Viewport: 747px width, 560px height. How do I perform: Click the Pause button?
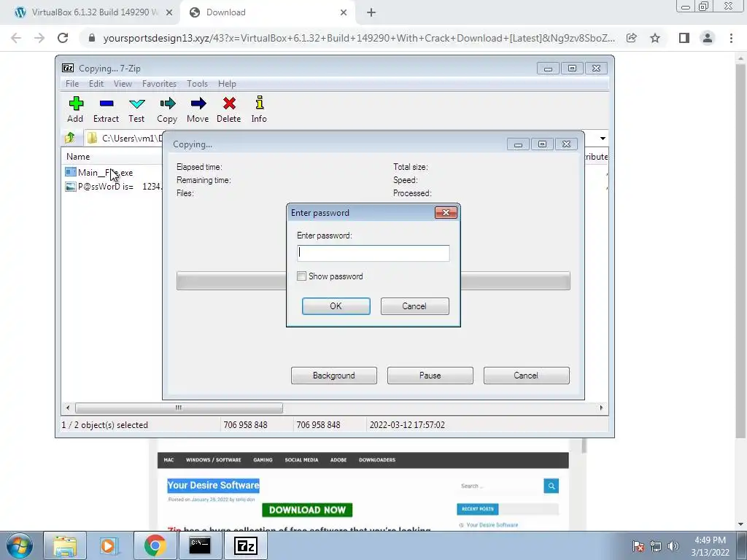[430, 376]
